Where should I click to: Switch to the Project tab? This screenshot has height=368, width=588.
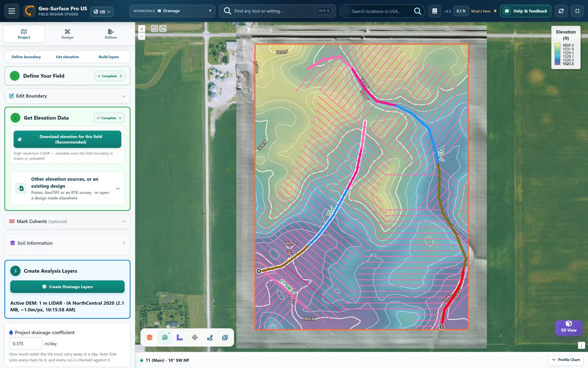pos(24,34)
